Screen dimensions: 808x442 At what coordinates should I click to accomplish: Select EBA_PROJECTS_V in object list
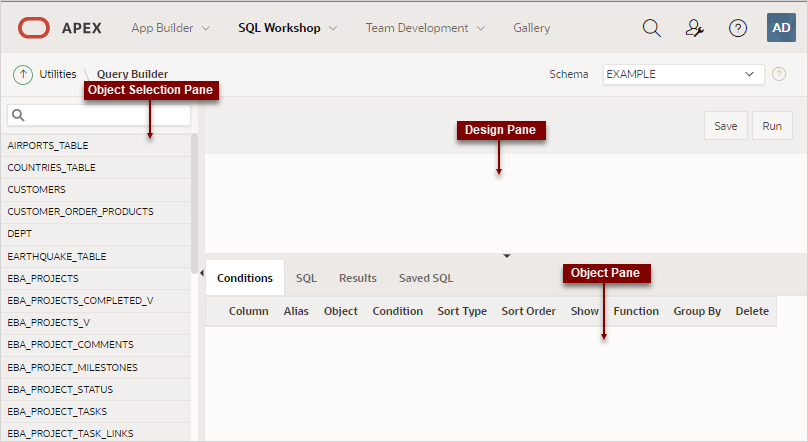point(96,322)
